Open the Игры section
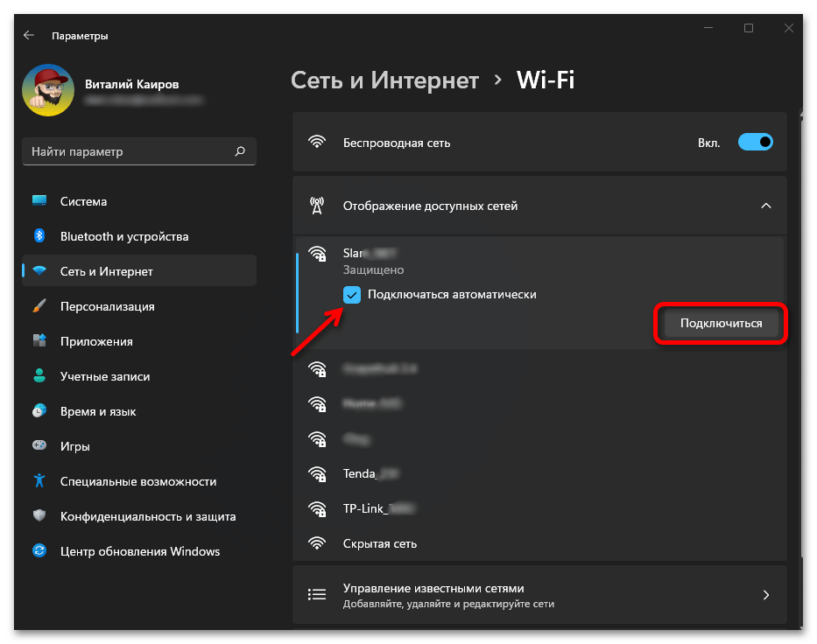Screen dimensions: 817x644 coord(139,446)
